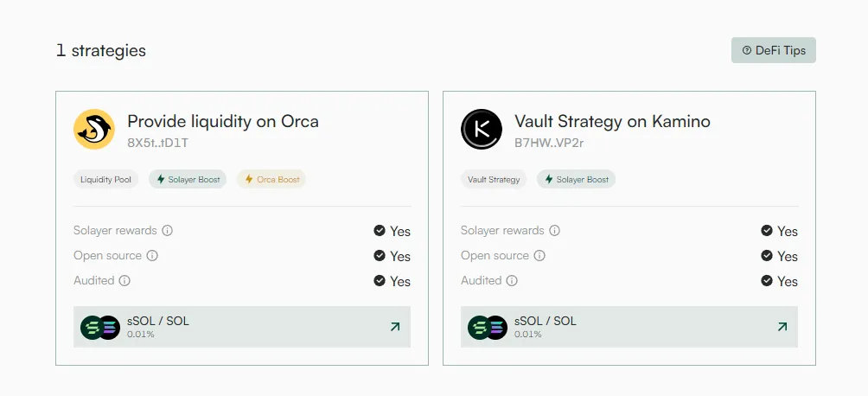Open Orca sSOL / SOL pool arrow
The image size is (868, 396).
(x=395, y=327)
